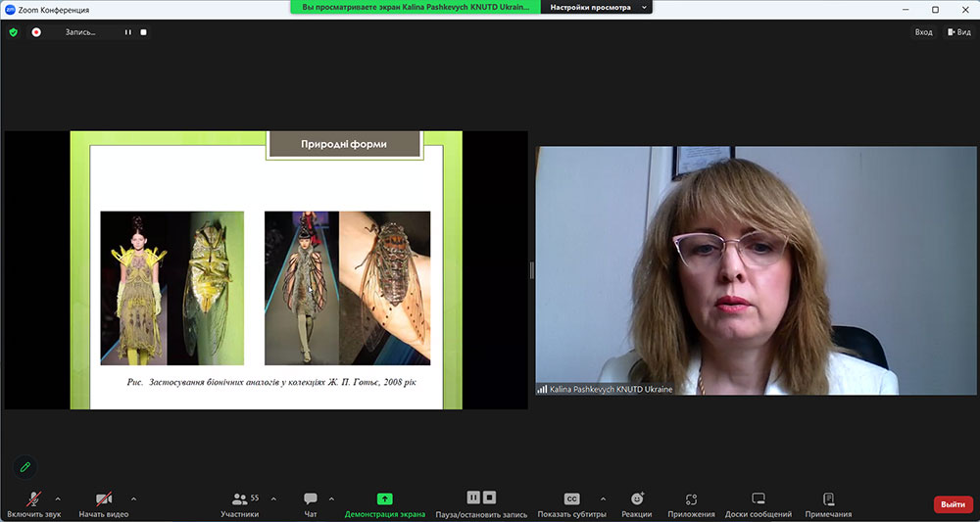Click the red recording indicator icon

click(x=36, y=32)
